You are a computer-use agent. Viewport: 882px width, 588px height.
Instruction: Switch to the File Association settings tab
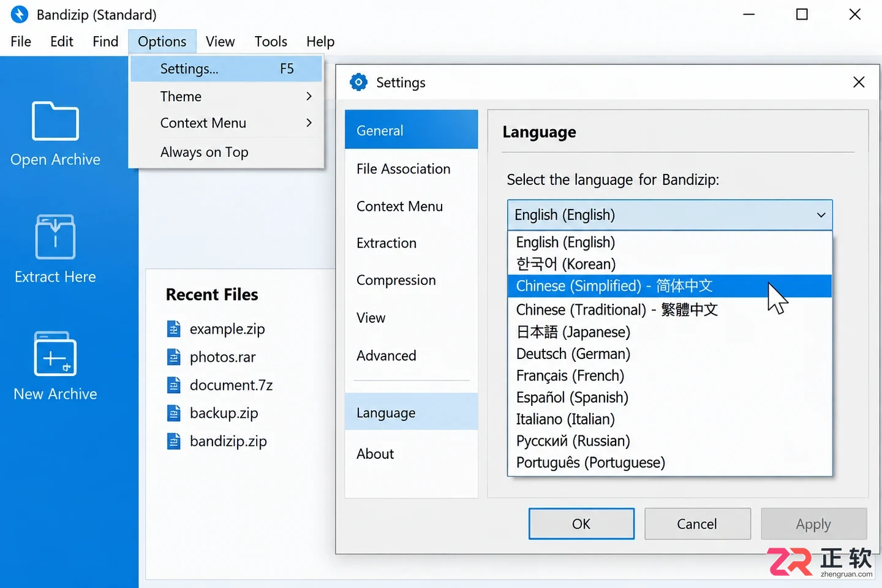click(411, 169)
